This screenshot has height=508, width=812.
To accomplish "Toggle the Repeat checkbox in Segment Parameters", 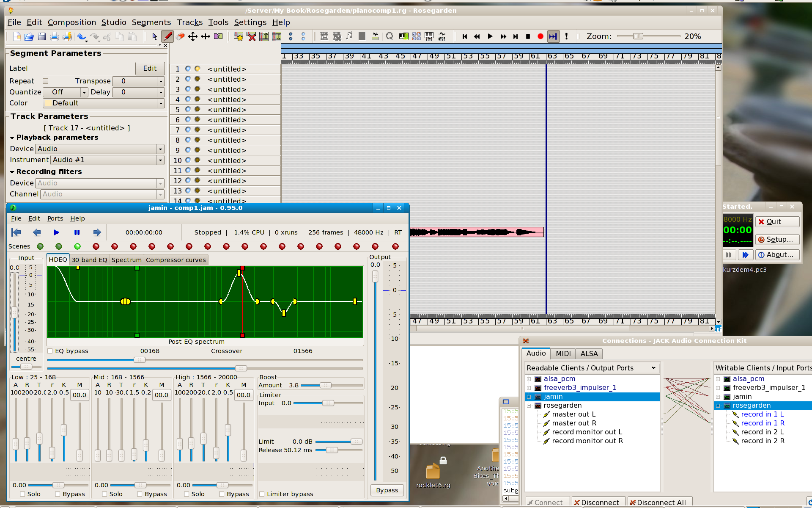I will pyautogui.click(x=46, y=81).
